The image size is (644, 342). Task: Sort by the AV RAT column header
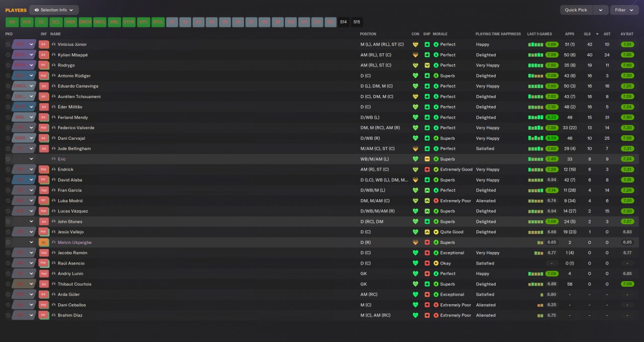(x=627, y=34)
